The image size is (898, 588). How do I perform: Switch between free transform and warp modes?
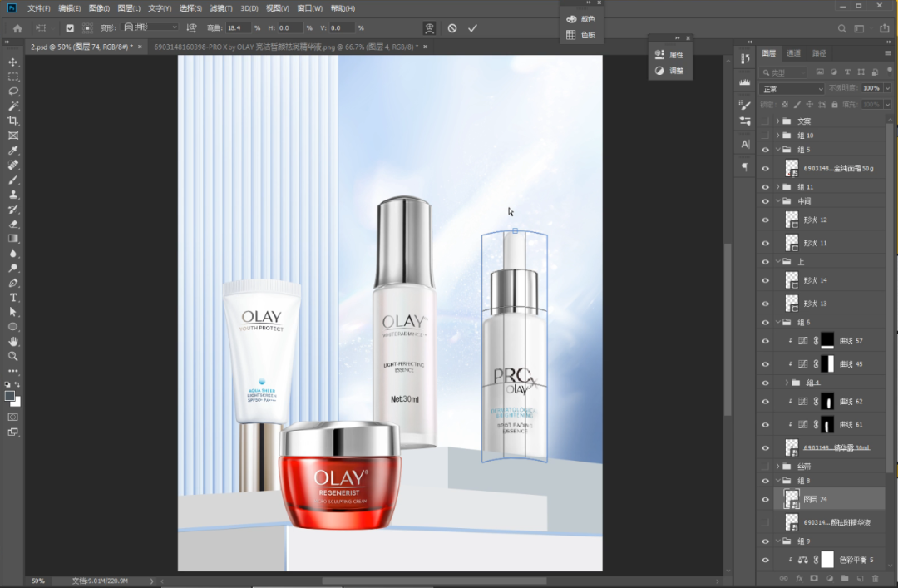(x=429, y=28)
